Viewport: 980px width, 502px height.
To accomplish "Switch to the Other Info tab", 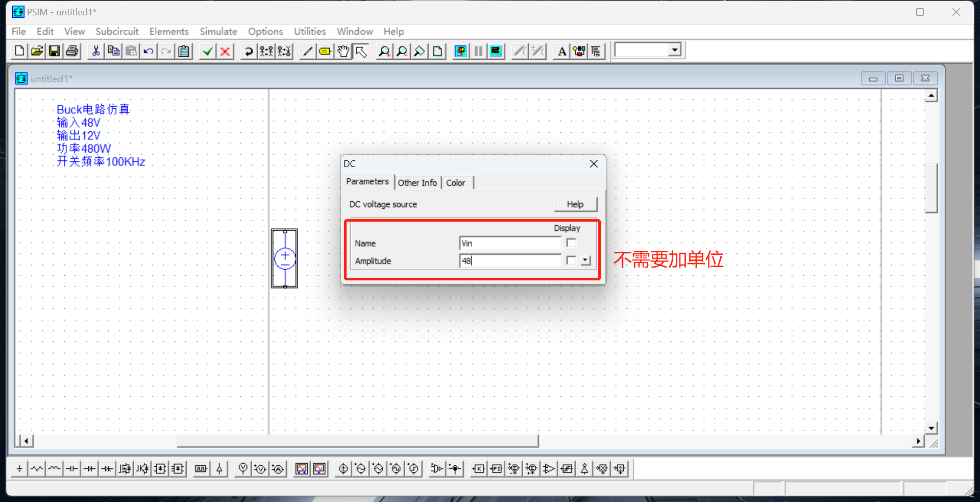I will pos(417,182).
